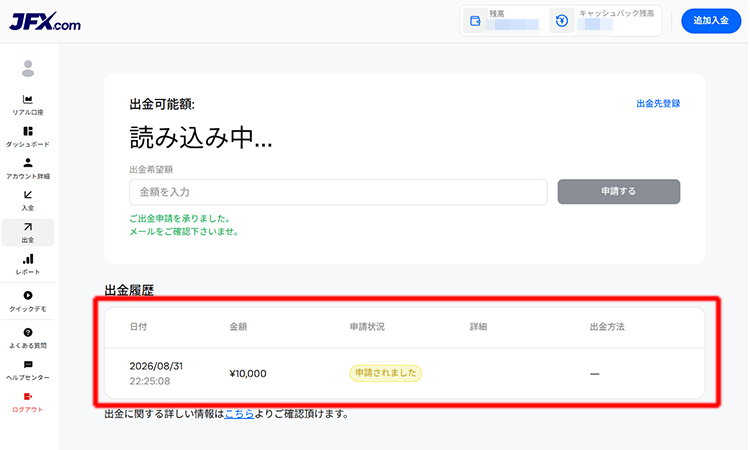
Task: Focus the 金額を入力 amount field
Action: tap(338, 192)
